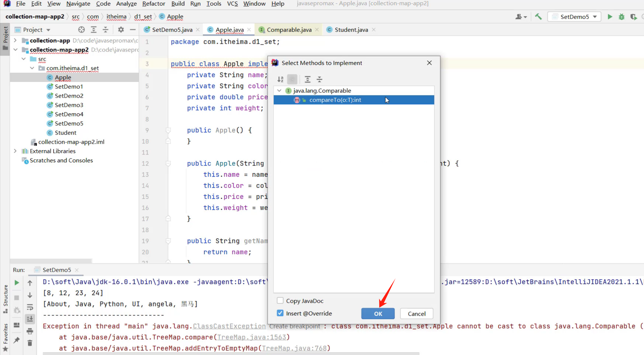
Task: Click the sort alphabetically icon in dialog
Action: pyautogui.click(x=280, y=79)
